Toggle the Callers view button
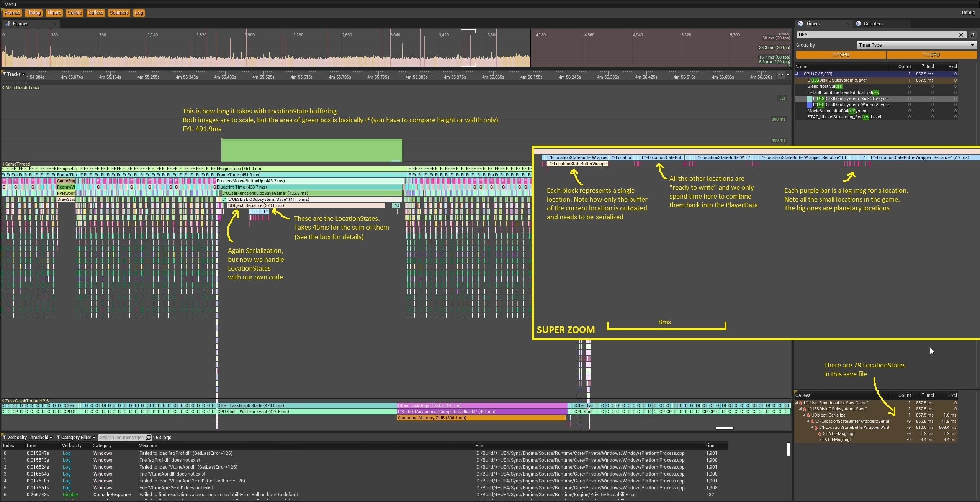980x502 pixels. click(x=74, y=13)
